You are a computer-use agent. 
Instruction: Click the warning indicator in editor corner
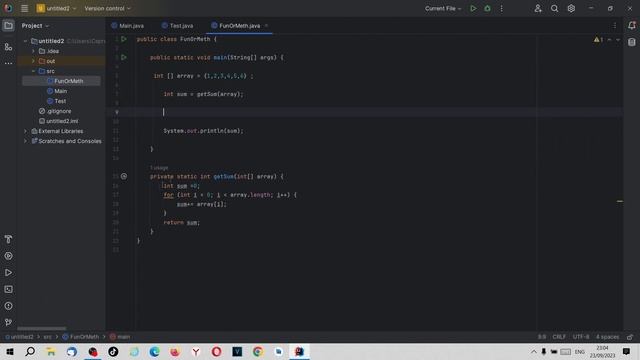[598, 40]
